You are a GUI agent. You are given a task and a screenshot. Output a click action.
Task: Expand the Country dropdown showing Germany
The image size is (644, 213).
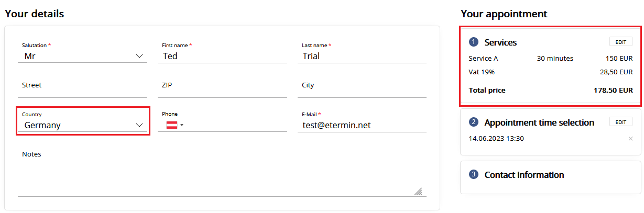[83, 125]
